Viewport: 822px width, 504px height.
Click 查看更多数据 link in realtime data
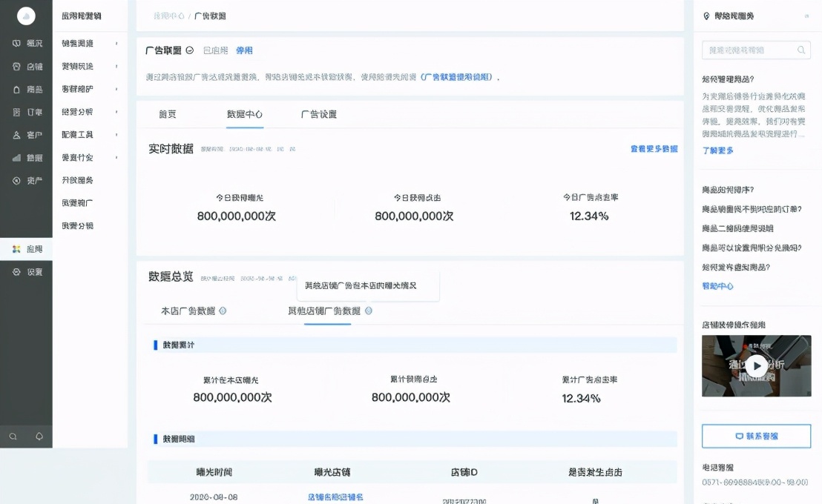[653, 149]
